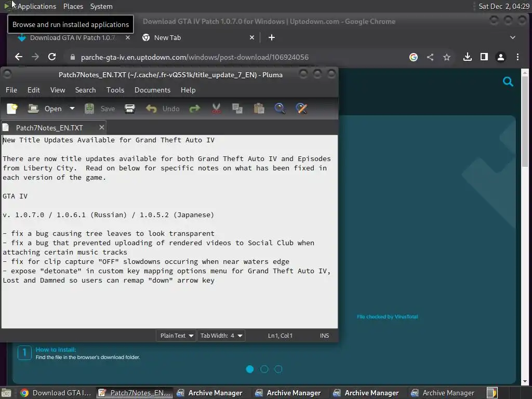Click the Chrome back arrow button
532x399 pixels.
tap(19, 57)
